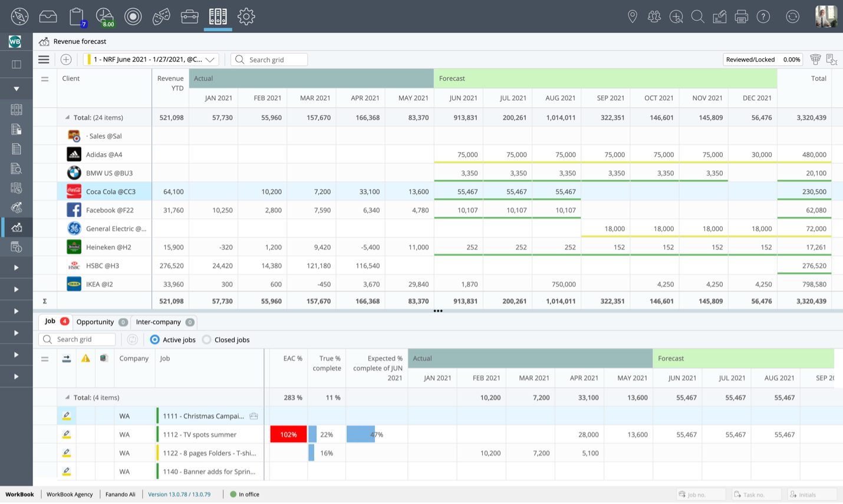
Task: Click the red 102% EAC cell
Action: tap(288, 434)
